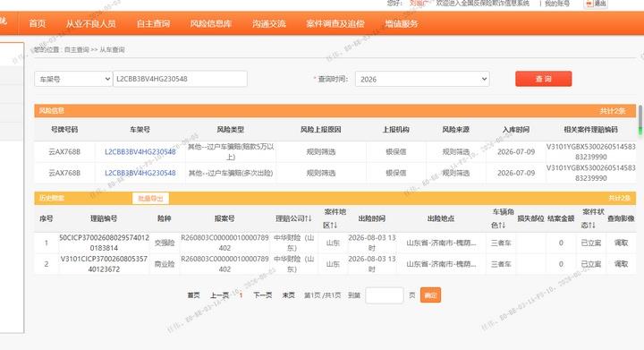Open the 自主查询 menu
The image size is (644, 350).
coord(153,23)
